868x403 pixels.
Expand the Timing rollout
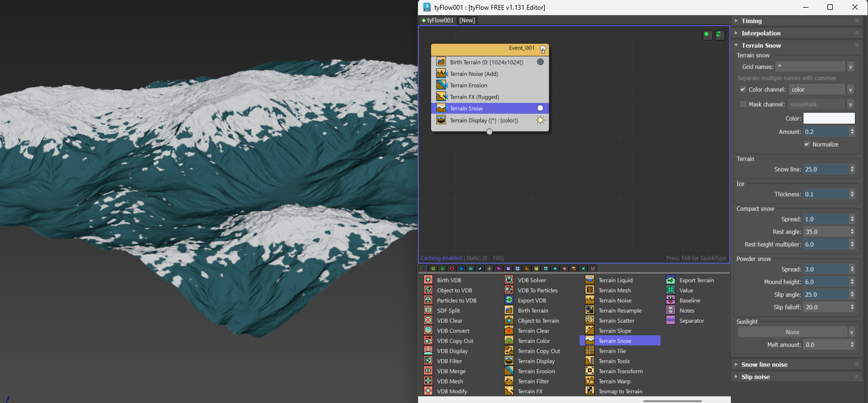752,21
